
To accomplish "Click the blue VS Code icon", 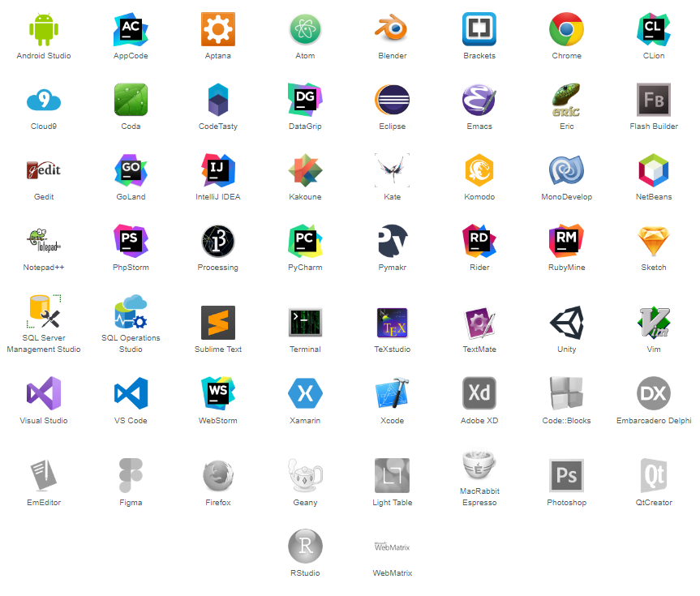I will (x=131, y=393).
